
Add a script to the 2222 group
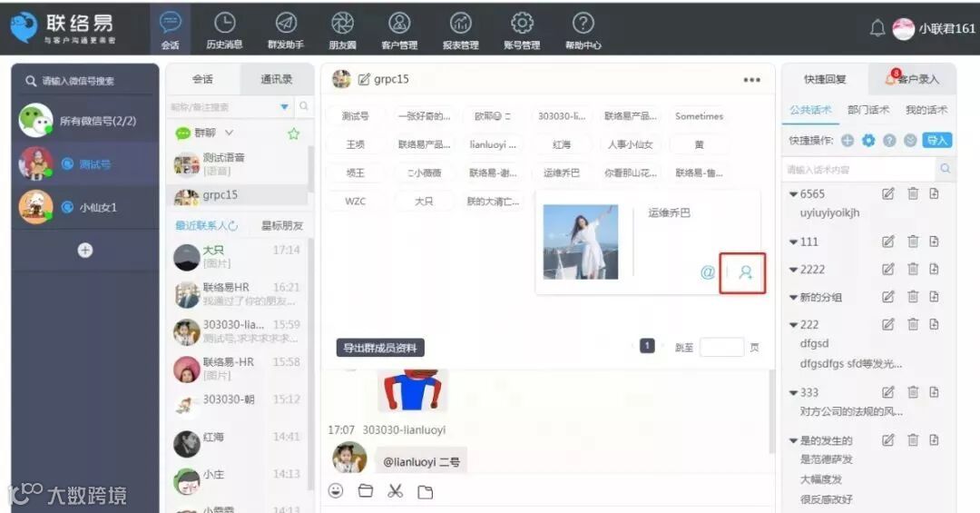click(x=934, y=269)
